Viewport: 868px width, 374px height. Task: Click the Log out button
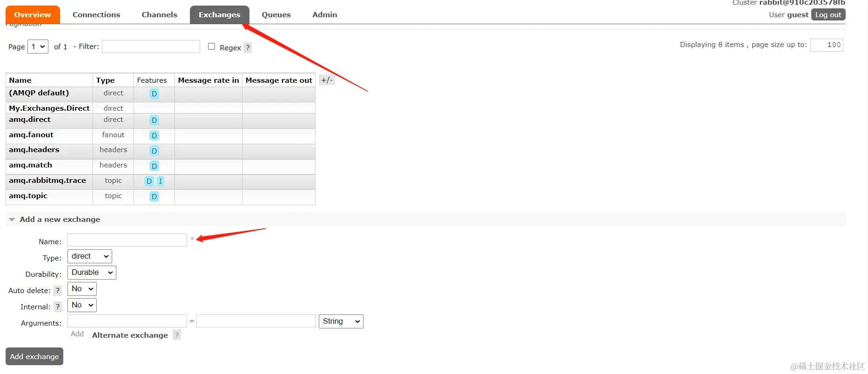coord(828,14)
